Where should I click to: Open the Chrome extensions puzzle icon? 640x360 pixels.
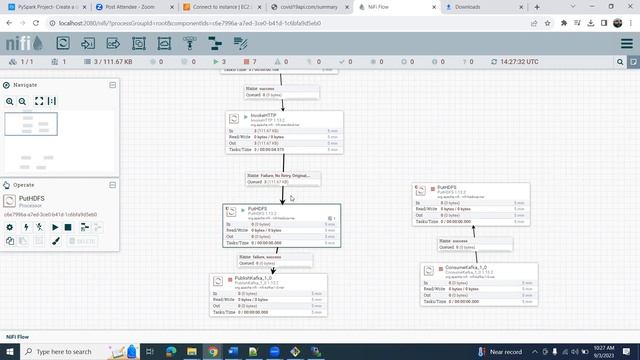click(564, 23)
